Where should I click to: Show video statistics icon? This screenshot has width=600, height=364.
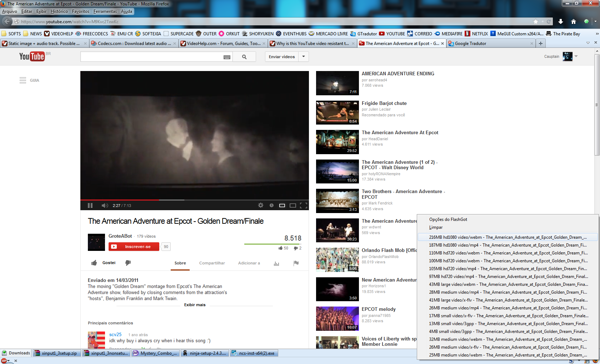click(276, 263)
